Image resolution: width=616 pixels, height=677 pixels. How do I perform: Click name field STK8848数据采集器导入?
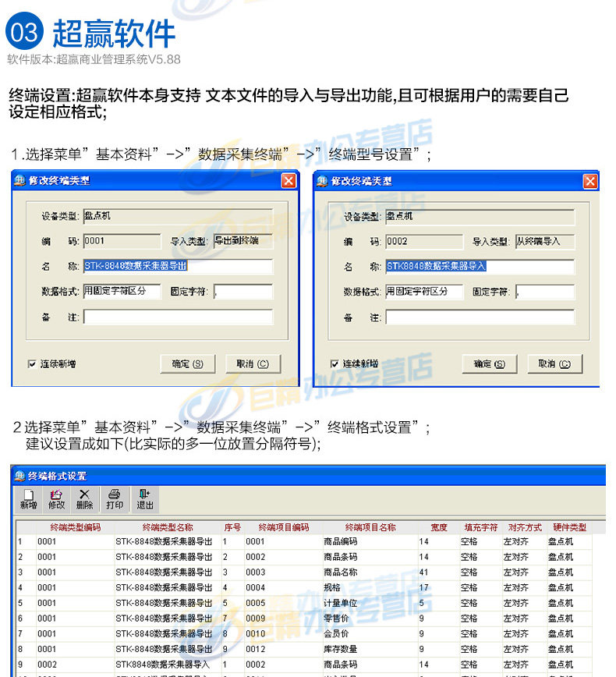[480, 267]
